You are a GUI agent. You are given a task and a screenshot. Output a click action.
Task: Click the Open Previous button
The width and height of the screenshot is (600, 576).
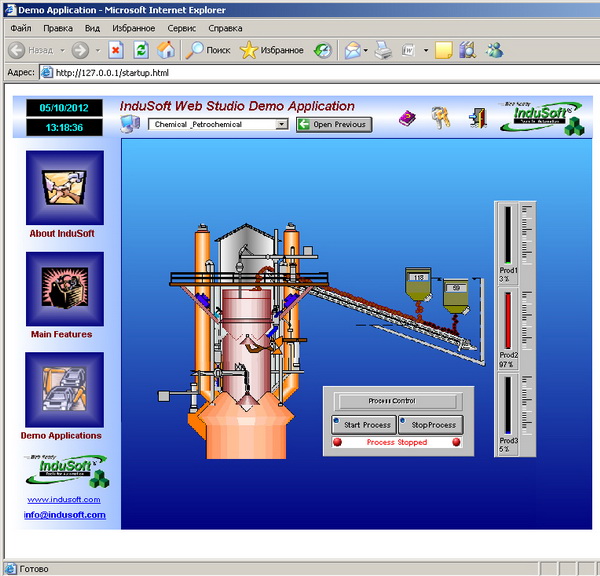(334, 124)
